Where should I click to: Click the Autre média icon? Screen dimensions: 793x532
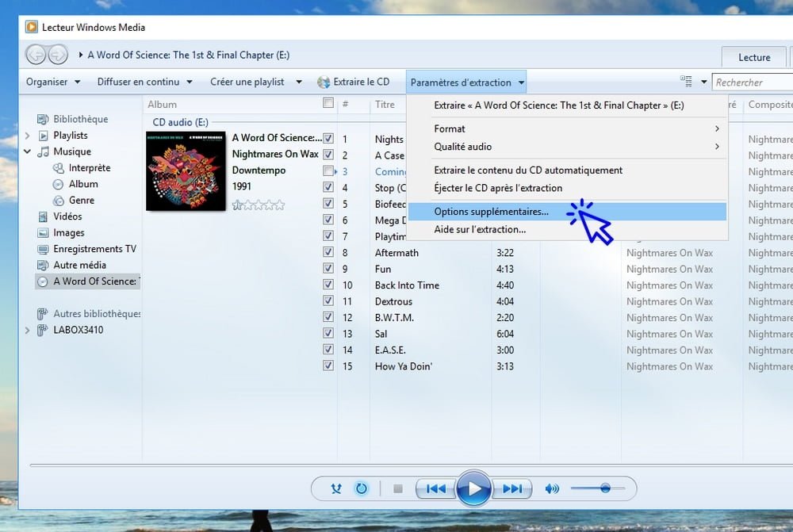(x=43, y=265)
